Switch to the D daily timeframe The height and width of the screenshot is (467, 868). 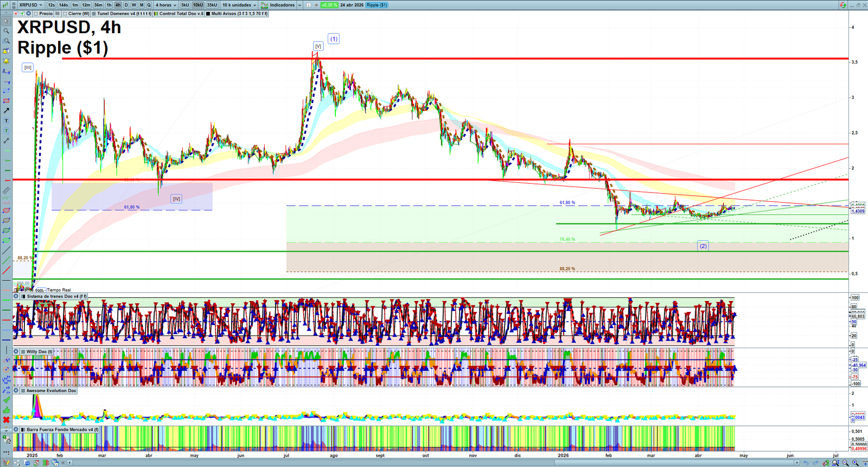point(126,5)
